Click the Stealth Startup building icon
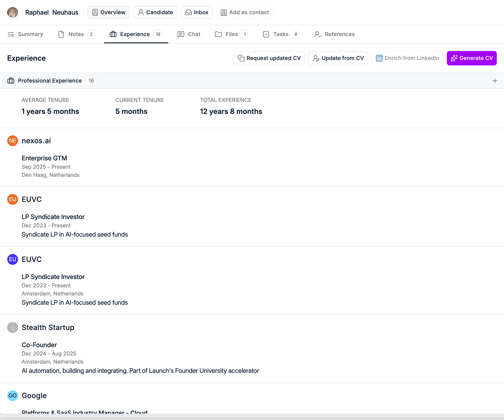This screenshot has width=504, height=420. click(12, 328)
